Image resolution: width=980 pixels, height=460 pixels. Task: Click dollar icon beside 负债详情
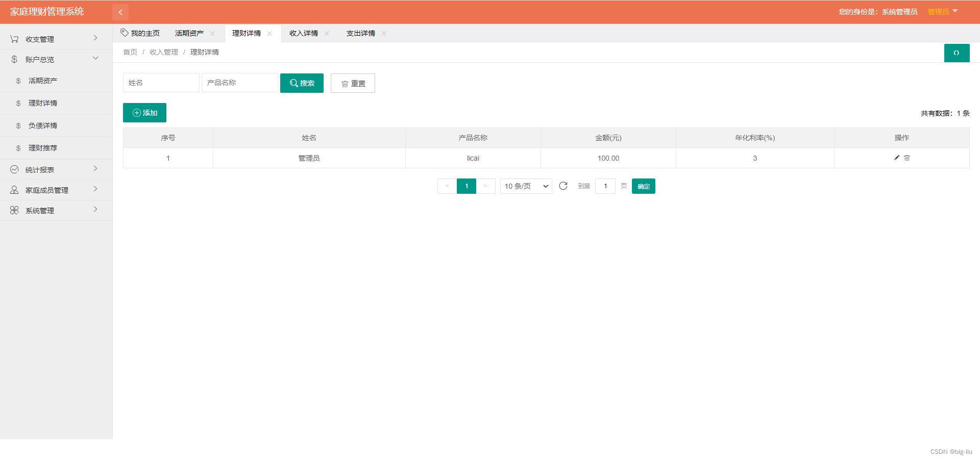tap(18, 125)
